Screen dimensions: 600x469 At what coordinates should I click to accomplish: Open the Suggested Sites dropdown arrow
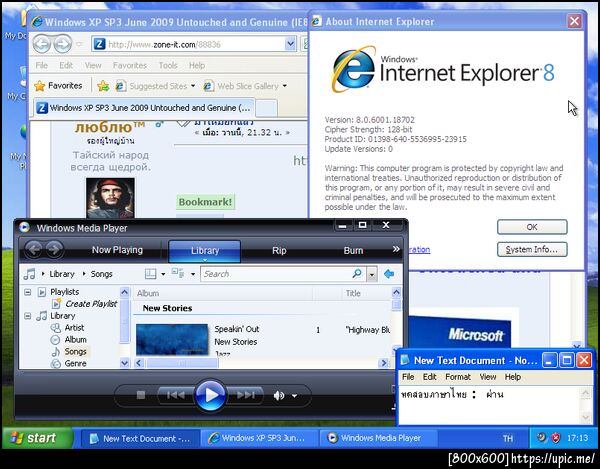(193, 86)
